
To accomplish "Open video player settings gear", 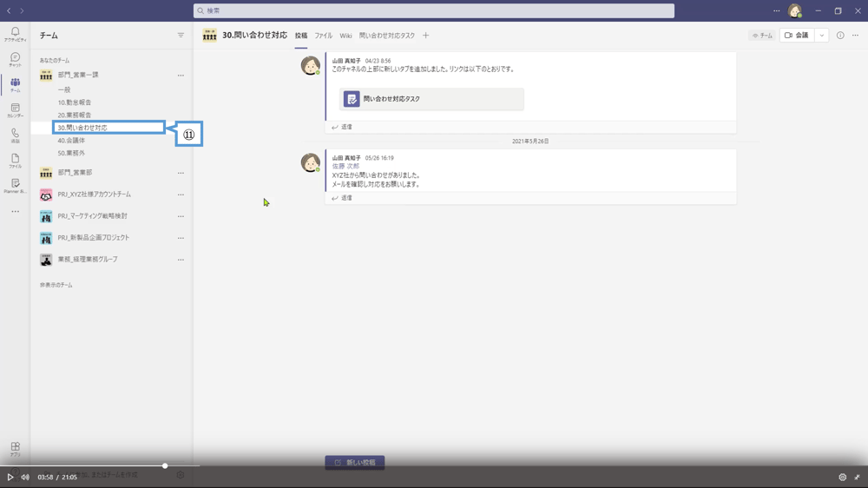I will (x=842, y=477).
